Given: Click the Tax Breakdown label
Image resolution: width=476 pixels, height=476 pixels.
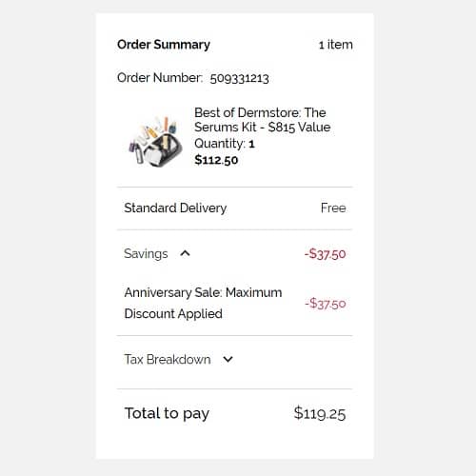Looking at the screenshot, I should pos(168,359).
